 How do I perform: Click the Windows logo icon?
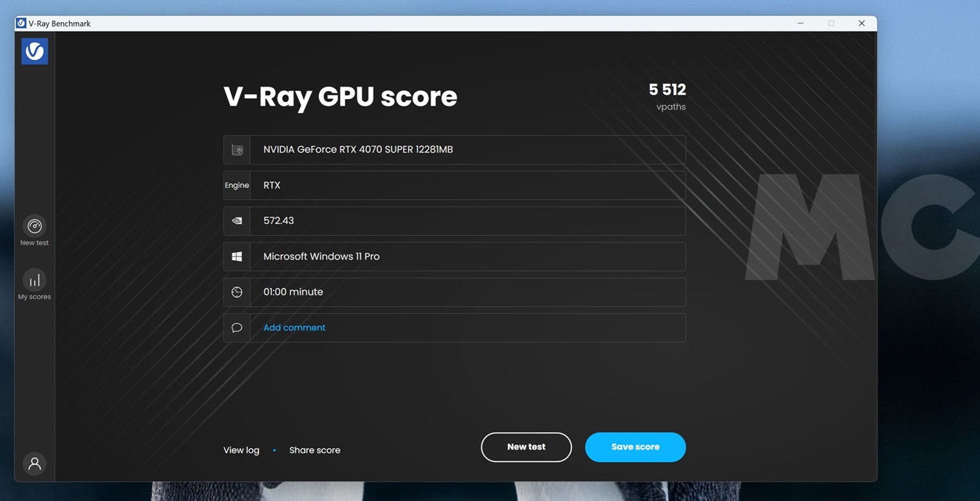pyautogui.click(x=237, y=256)
